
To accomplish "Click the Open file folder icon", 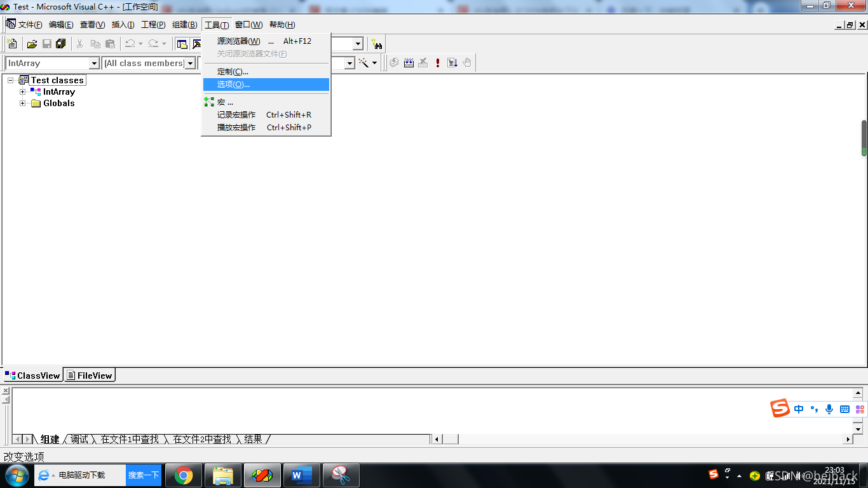I will click(32, 44).
